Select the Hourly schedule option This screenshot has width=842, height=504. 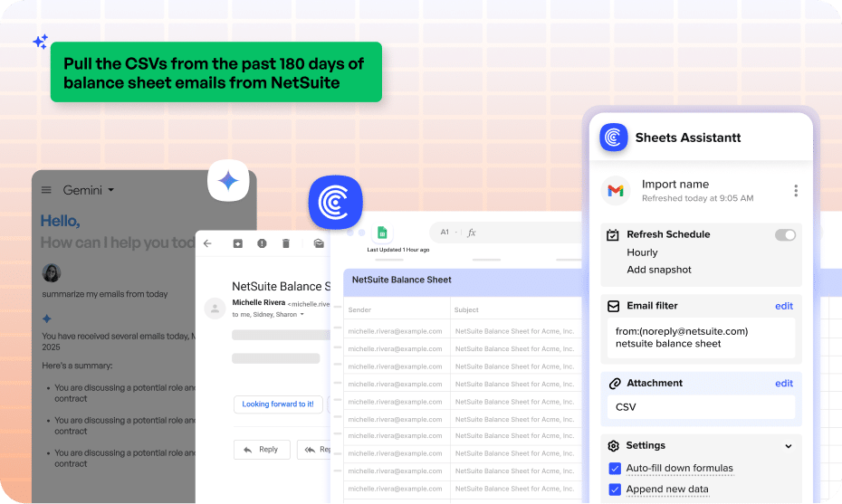642,252
